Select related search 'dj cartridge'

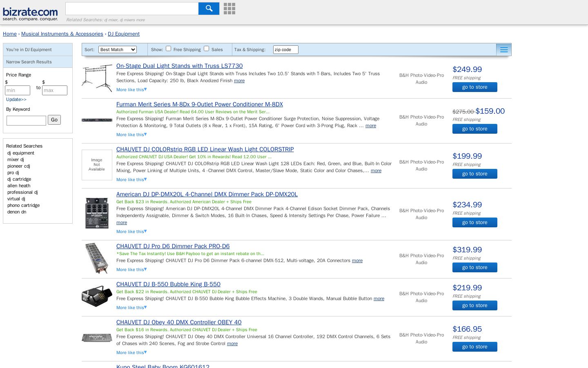pyautogui.click(x=19, y=179)
